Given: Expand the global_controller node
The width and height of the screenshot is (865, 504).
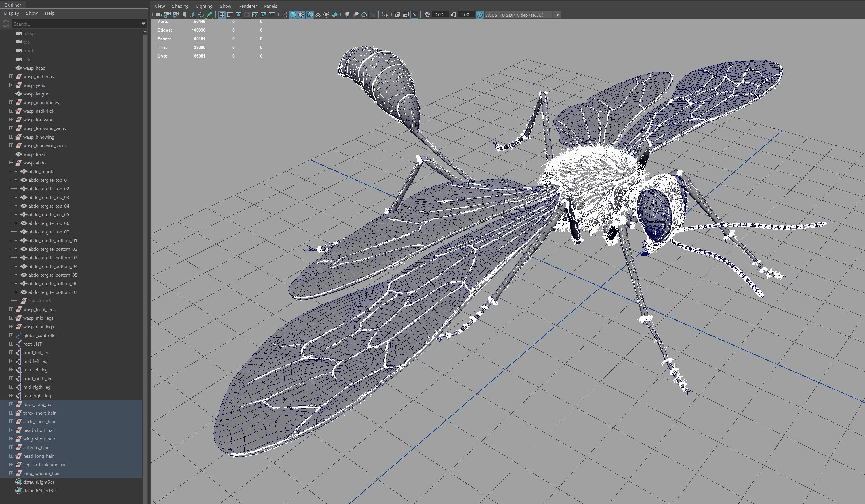Looking at the screenshot, I should (11, 335).
